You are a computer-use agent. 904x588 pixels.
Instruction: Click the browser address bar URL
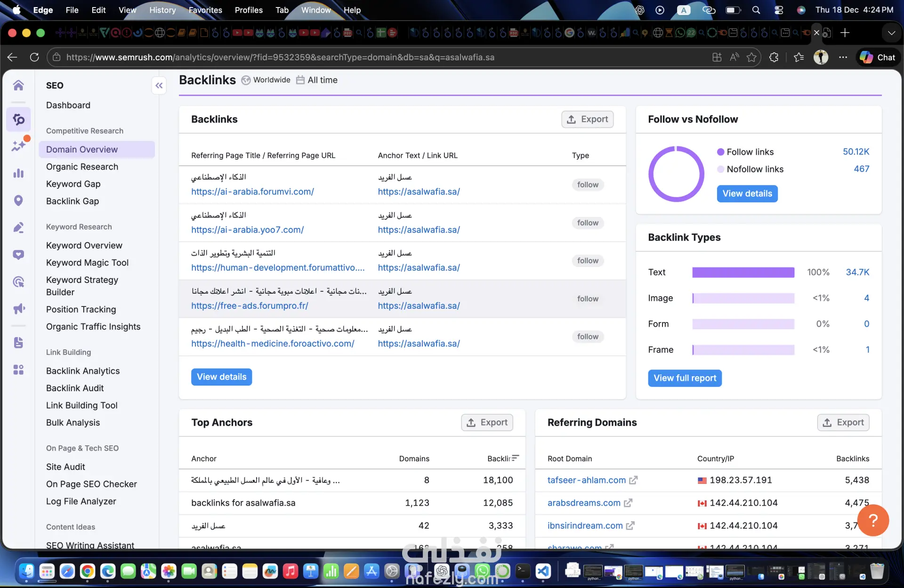tap(280, 57)
